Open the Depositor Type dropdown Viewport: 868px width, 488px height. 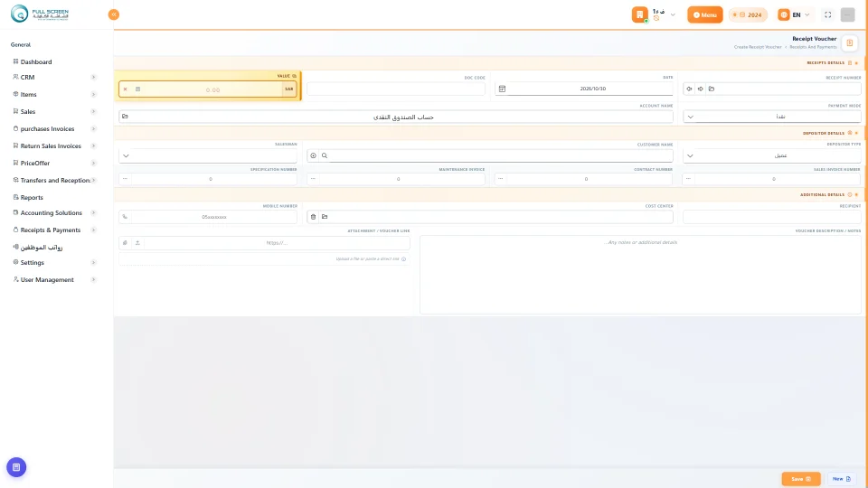pos(771,155)
